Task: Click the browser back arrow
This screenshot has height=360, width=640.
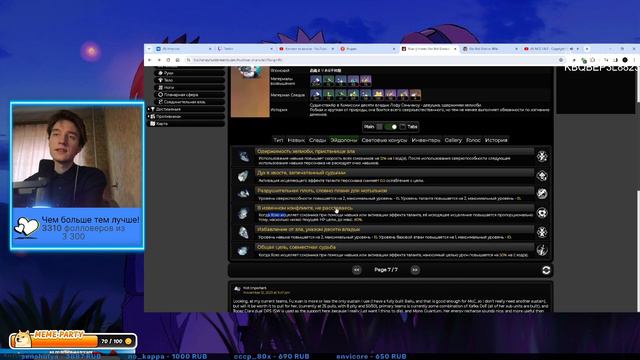Action: (x=150, y=60)
